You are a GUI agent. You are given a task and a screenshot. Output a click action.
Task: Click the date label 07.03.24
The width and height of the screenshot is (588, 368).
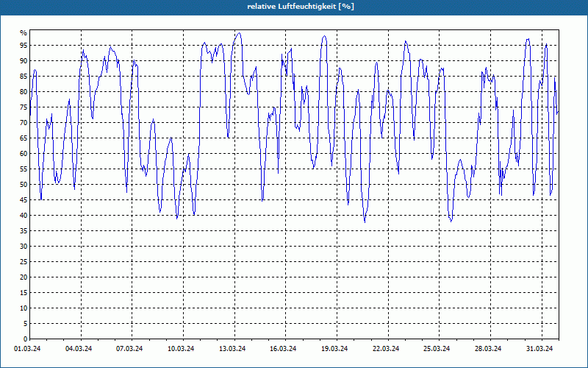[129, 349]
